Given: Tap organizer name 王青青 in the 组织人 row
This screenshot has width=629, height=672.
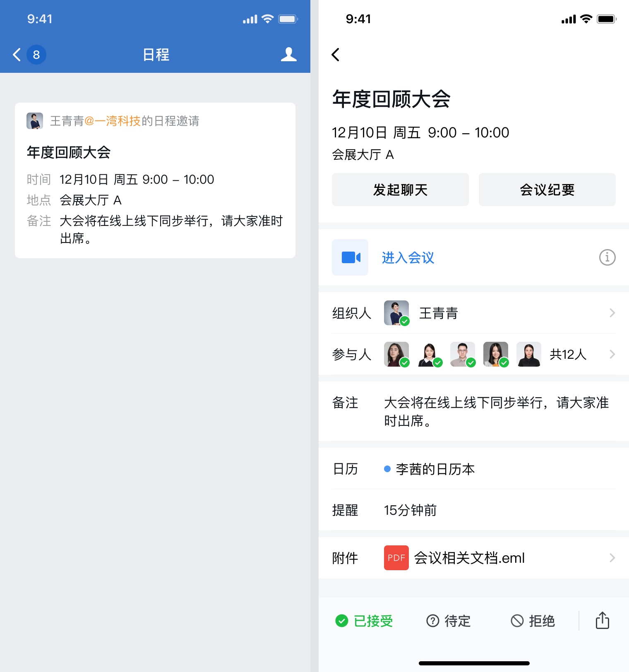Looking at the screenshot, I should pos(439,313).
